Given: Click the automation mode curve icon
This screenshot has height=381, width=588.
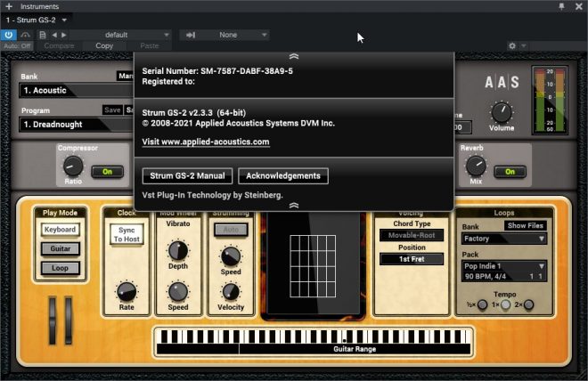Looking at the screenshot, I should coord(26,35).
